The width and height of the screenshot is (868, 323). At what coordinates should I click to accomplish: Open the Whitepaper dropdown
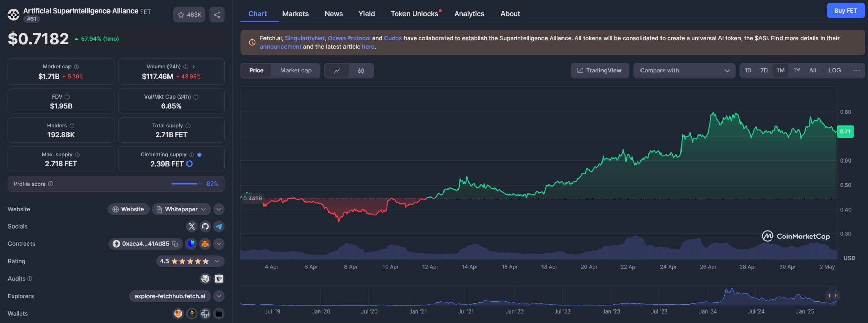coord(181,209)
